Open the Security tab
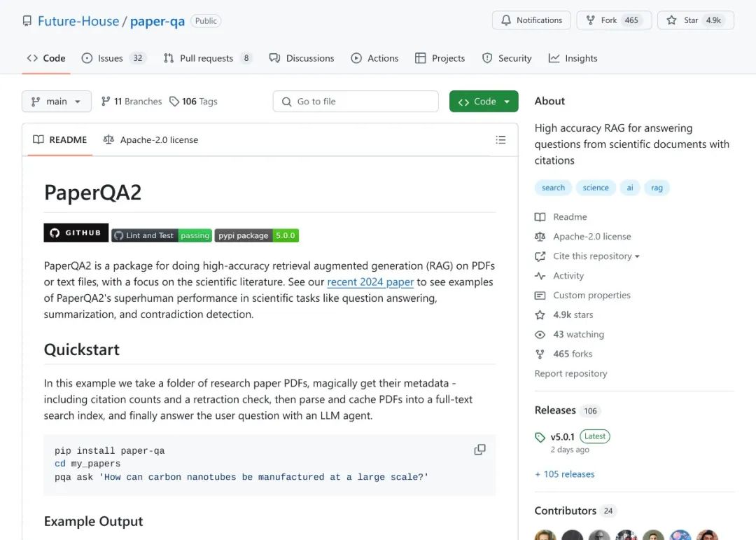 (x=507, y=58)
